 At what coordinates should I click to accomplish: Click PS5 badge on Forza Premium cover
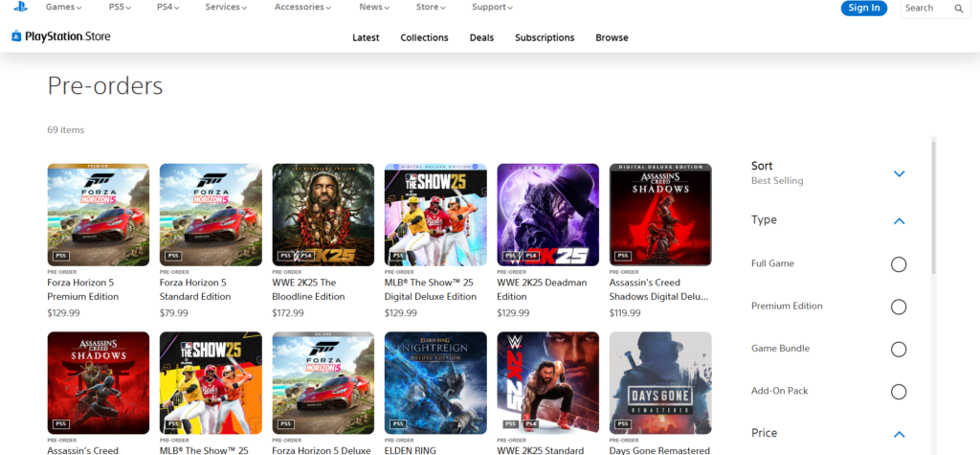point(60,256)
